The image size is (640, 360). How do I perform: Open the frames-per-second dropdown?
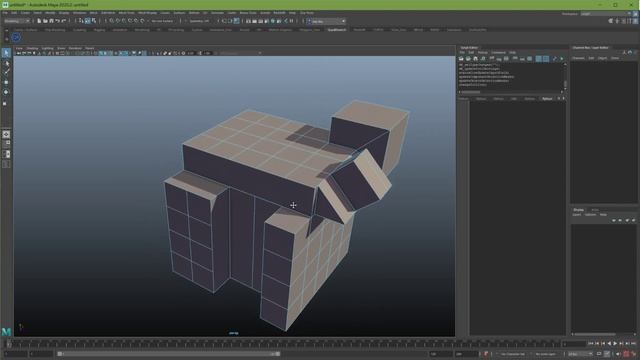[580, 354]
